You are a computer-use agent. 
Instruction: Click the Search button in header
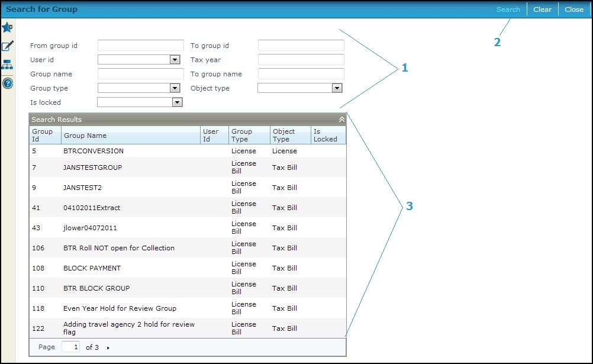[508, 9]
